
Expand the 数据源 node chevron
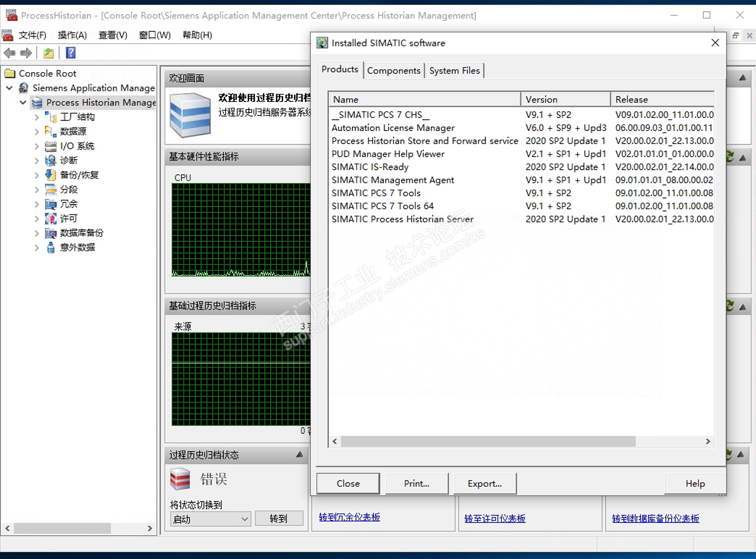[37, 132]
